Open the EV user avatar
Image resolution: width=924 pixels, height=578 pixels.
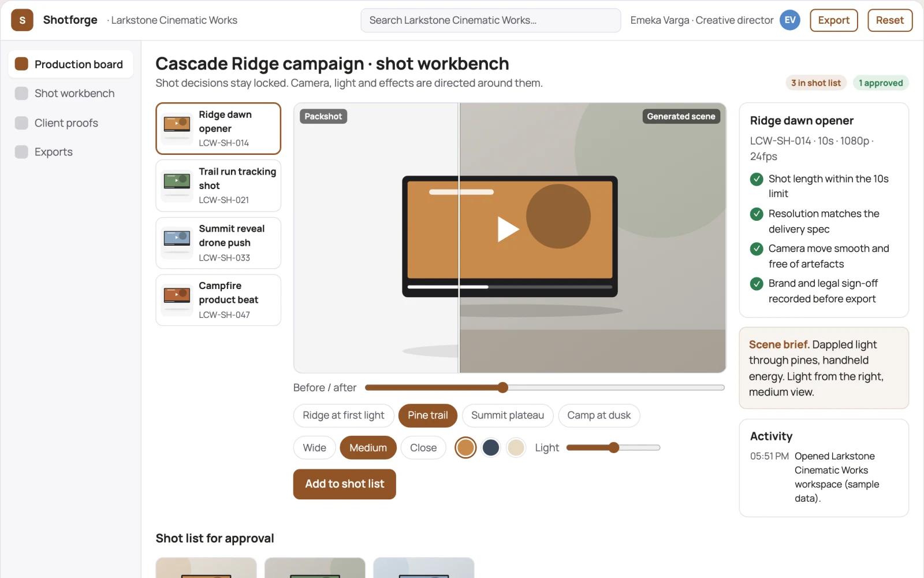(x=789, y=20)
